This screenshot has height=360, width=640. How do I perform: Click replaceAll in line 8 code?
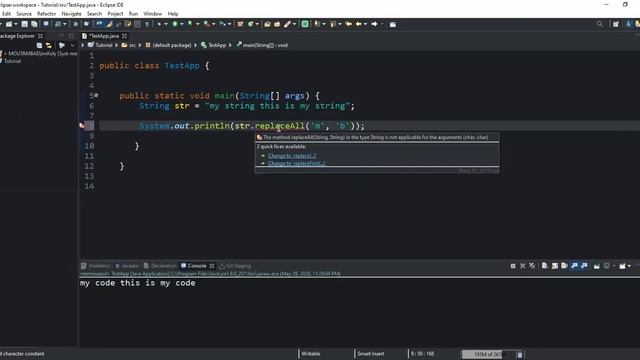280,126
